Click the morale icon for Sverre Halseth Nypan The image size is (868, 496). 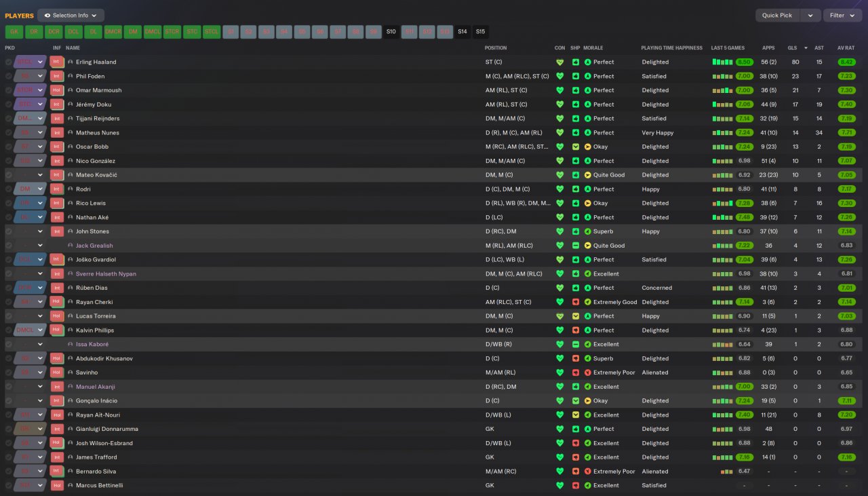[587, 274]
